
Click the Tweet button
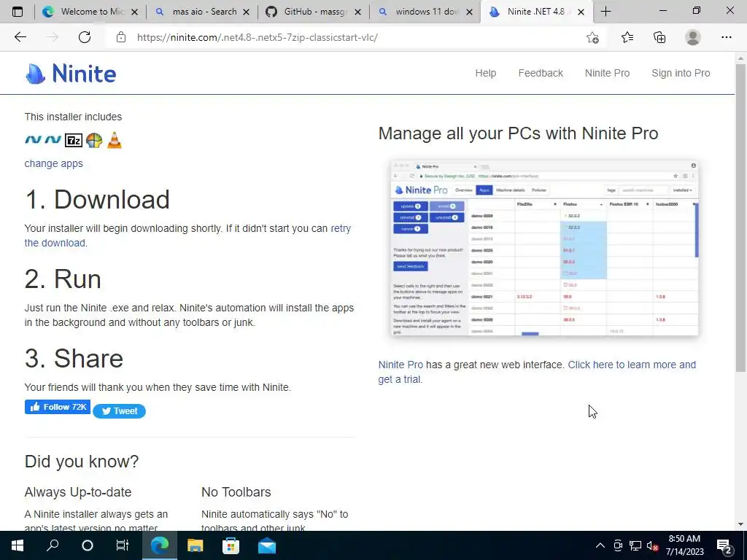click(119, 411)
